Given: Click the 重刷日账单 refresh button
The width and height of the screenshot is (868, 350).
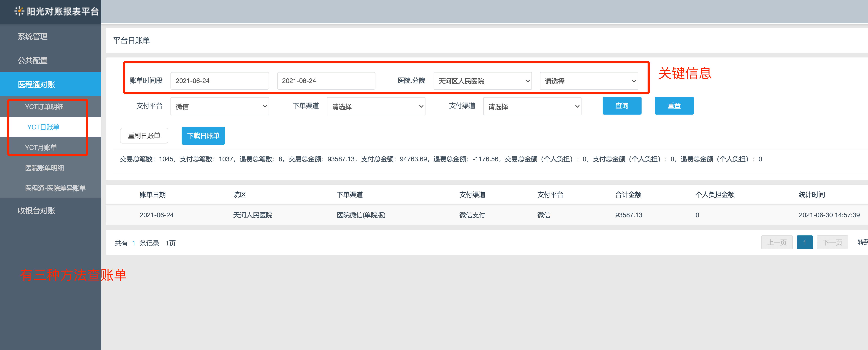Looking at the screenshot, I should coord(144,136).
